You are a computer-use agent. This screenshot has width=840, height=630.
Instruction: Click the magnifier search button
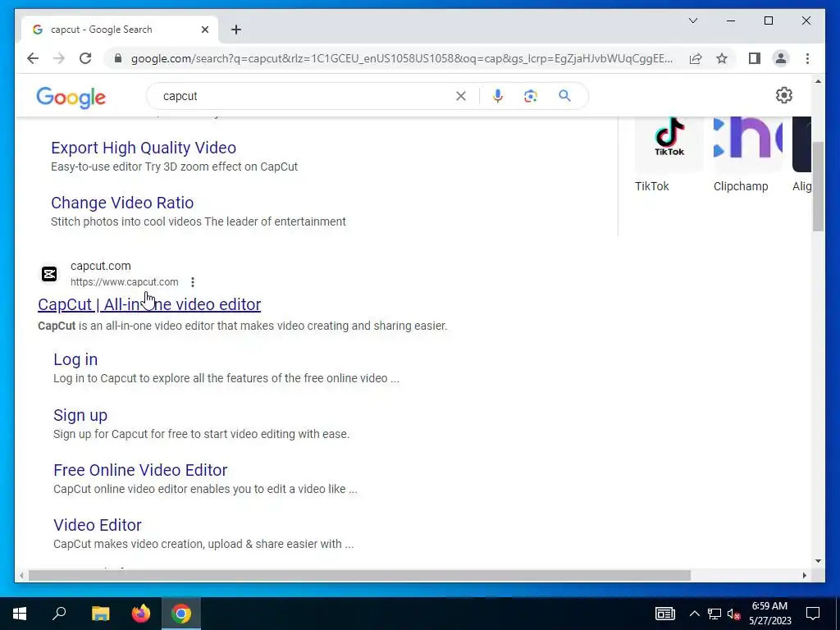click(564, 96)
